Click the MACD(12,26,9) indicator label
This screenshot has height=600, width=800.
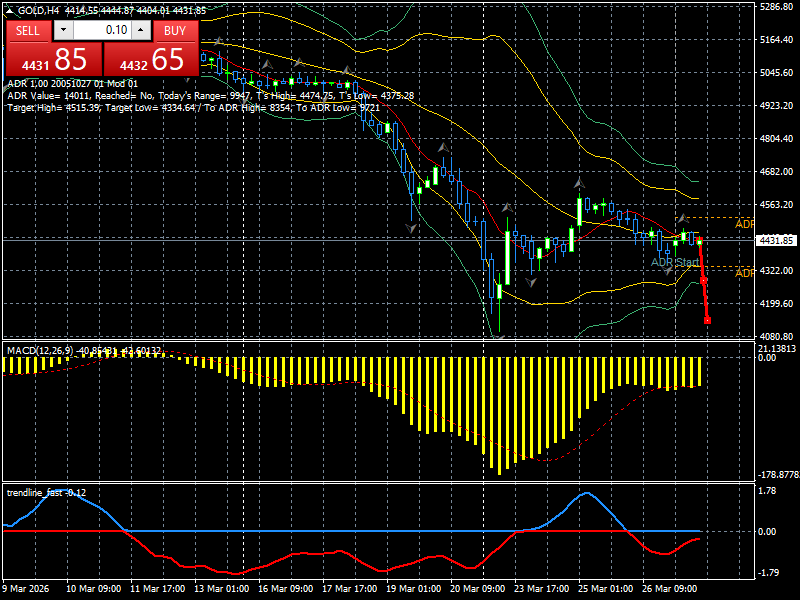[84, 351]
